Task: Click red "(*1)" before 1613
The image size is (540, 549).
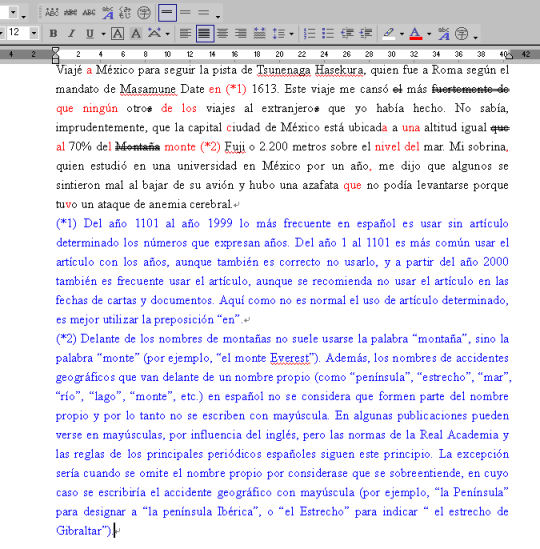Action: coord(236,89)
